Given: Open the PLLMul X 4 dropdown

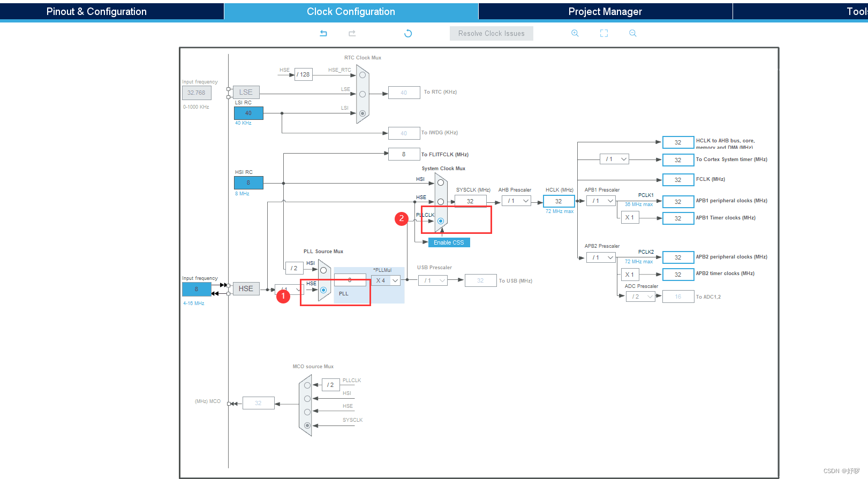Looking at the screenshot, I should (x=386, y=280).
